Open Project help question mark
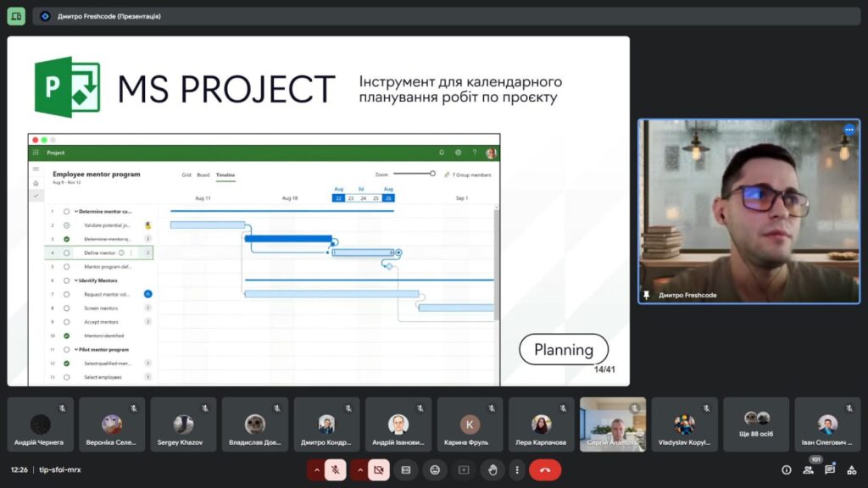This screenshot has height=488, width=868. click(x=475, y=152)
